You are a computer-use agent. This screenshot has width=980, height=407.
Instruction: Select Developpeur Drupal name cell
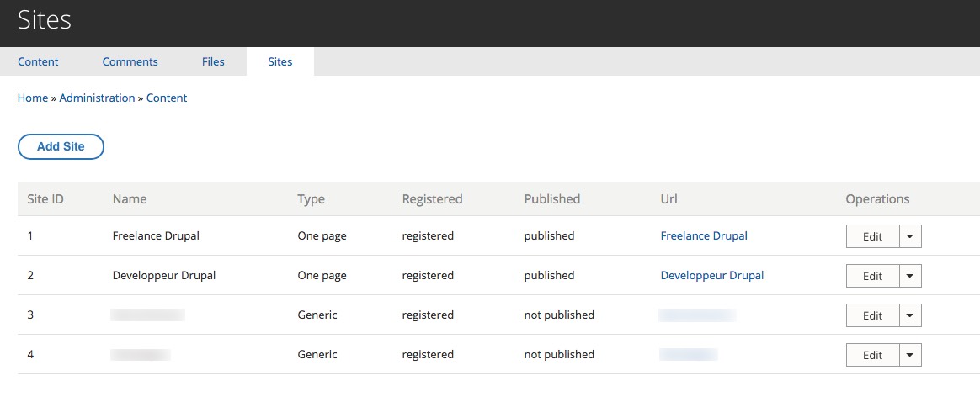click(163, 275)
